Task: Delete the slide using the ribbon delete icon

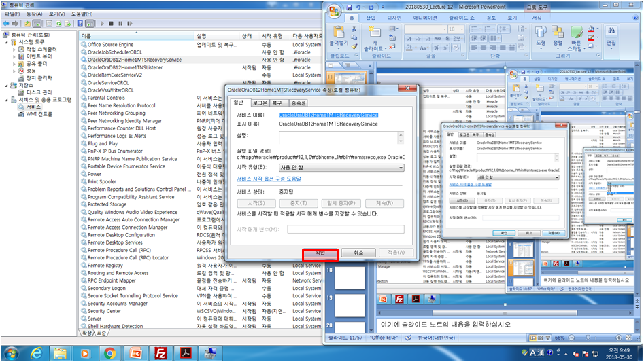Action: (x=392, y=47)
